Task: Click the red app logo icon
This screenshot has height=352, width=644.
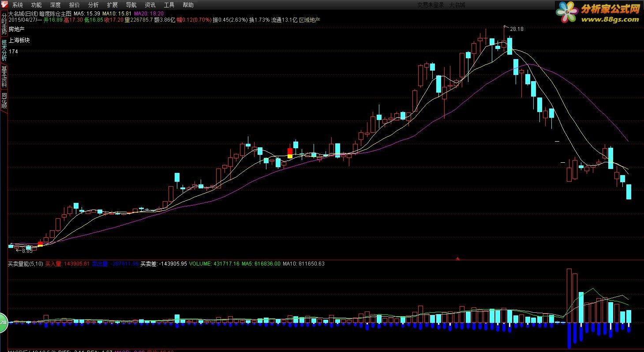Action: (4, 4)
